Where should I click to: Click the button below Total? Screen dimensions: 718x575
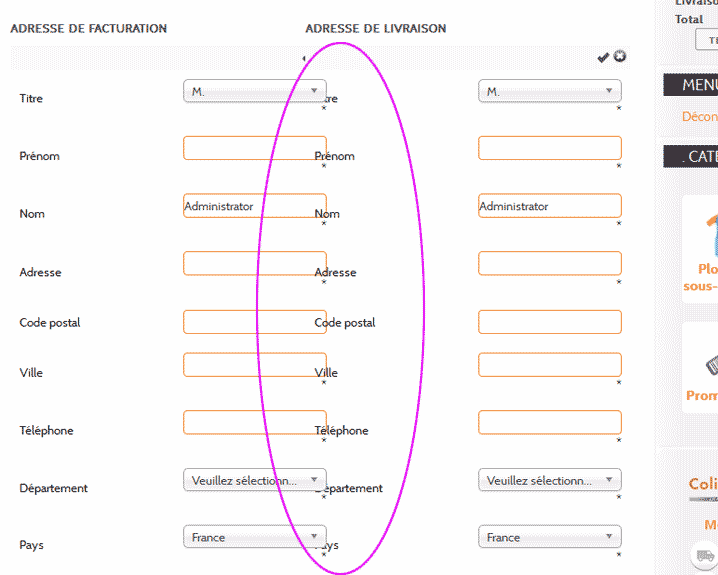point(707,40)
